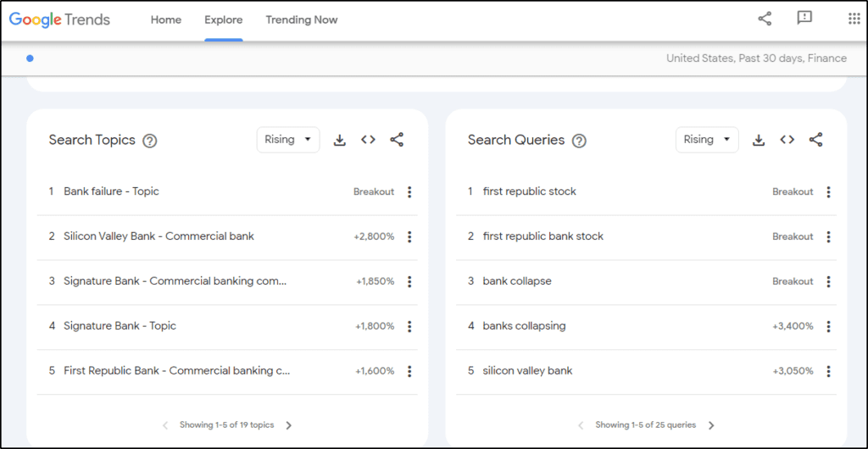Image resolution: width=868 pixels, height=449 pixels.
Task: Open more options for banks collapsing
Action: (829, 326)
